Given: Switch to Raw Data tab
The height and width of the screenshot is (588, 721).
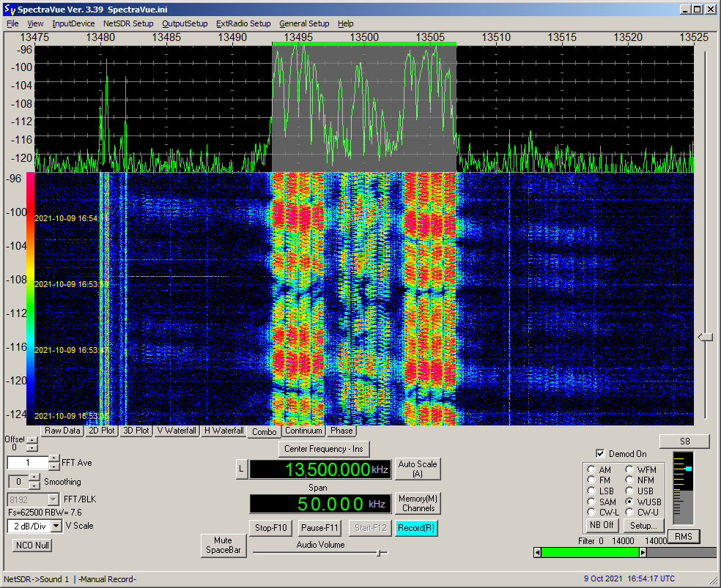Looking at the screenshot, I should pyautogui.click(x=62, y=431).
